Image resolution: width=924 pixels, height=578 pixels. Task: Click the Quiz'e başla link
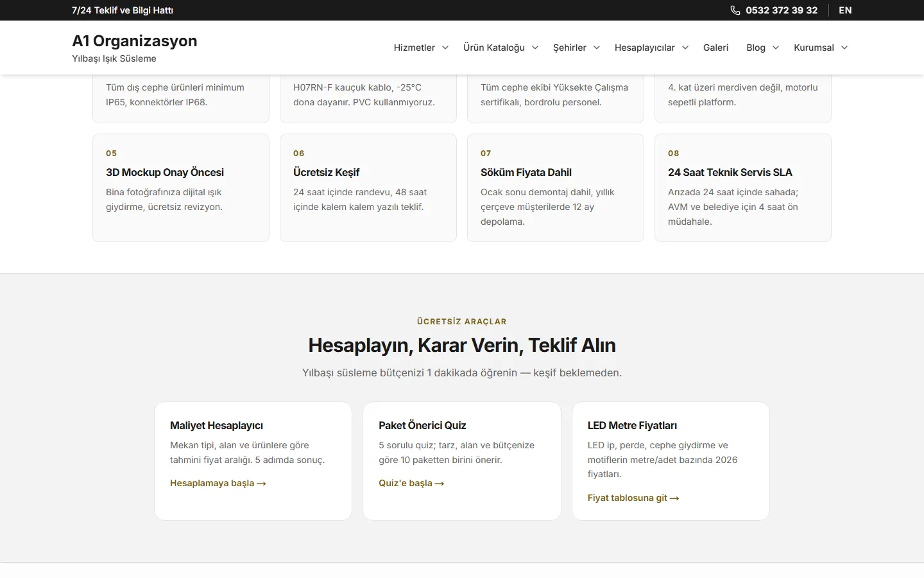coord(411,483)
